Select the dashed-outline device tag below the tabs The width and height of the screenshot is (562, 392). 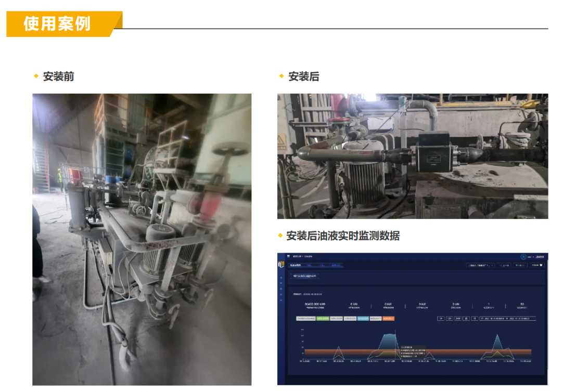pos(304,276)
